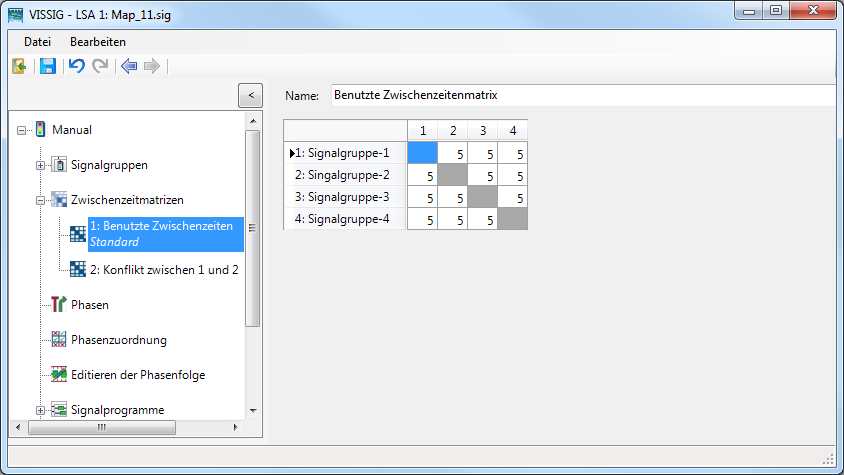This screenshot has width=844, height=475.
Task: Expand the Signalgruppen node
Action: 41,164
